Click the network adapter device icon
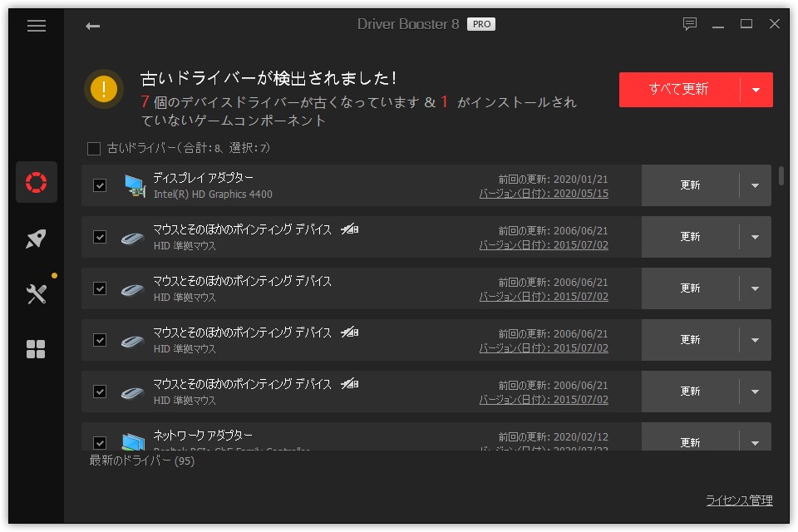Screen dimensions: 798x532 click(133, 441)
